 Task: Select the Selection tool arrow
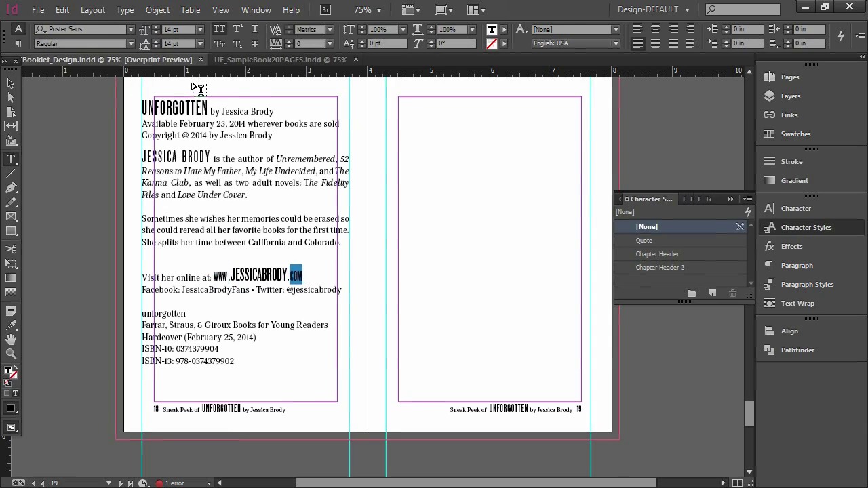coord(11,83)
